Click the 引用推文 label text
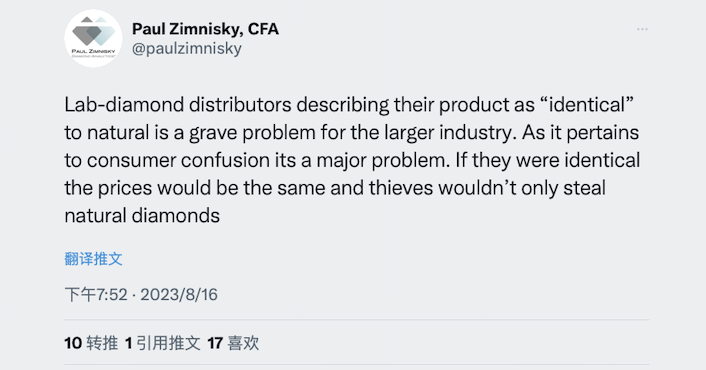706x370 pixels. point(168,343)
